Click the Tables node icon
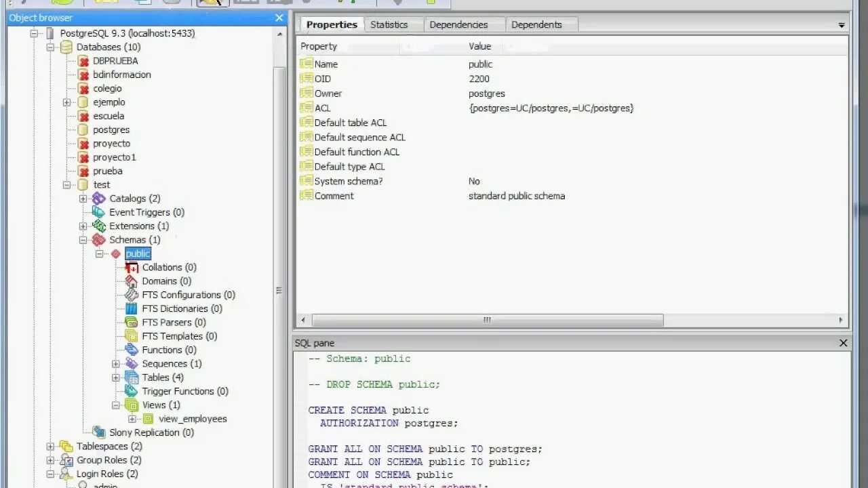Viewport: 868px width, 488px height. click(132, 378)
